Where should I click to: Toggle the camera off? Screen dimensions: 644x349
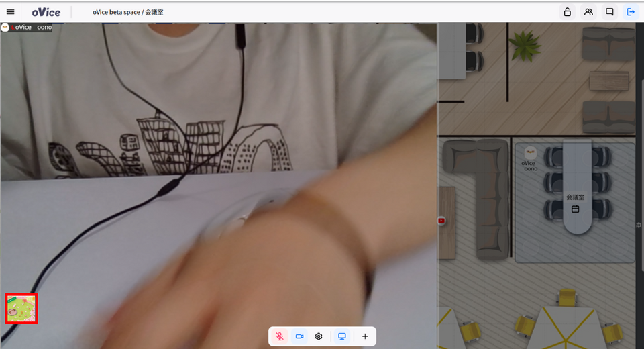coord(299,336)
